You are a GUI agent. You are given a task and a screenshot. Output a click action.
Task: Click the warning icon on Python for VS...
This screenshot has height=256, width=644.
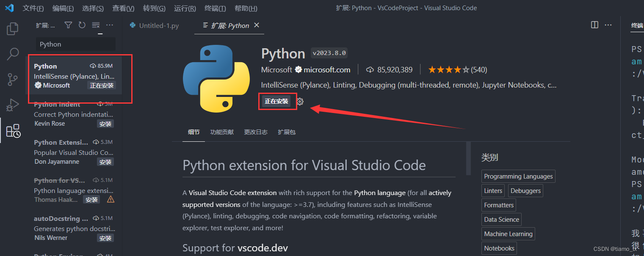pos(111,199)
